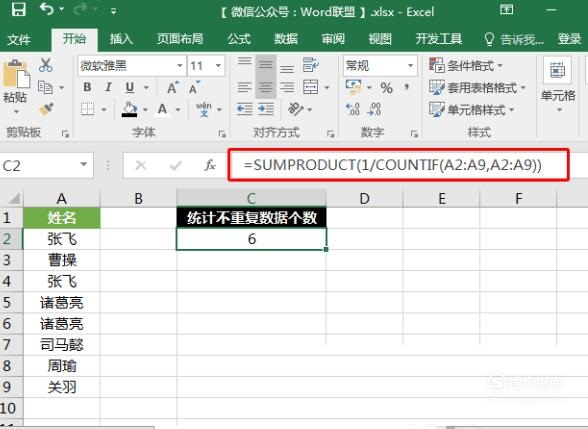
Task: Toggle Bold formatting
Action: (x=87, y=87)
